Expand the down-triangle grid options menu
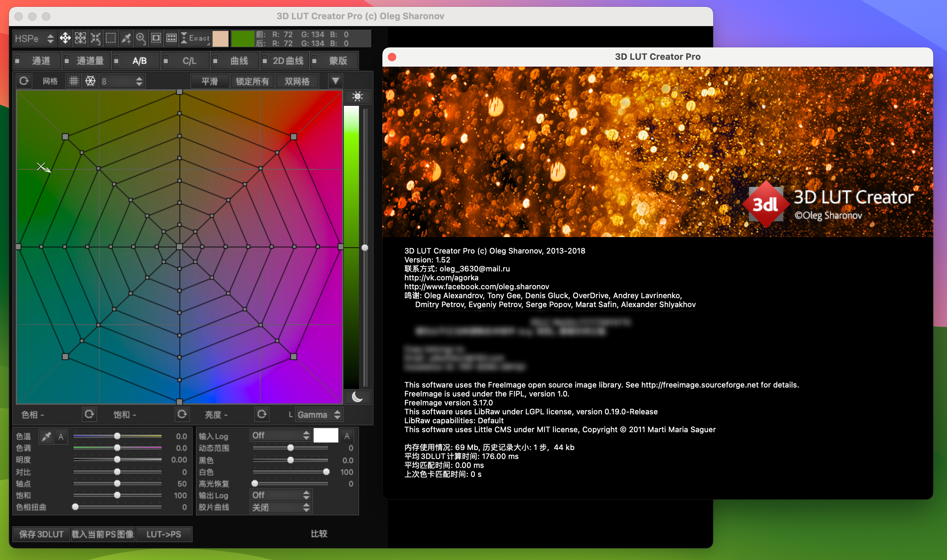 [x=335, y=81]
